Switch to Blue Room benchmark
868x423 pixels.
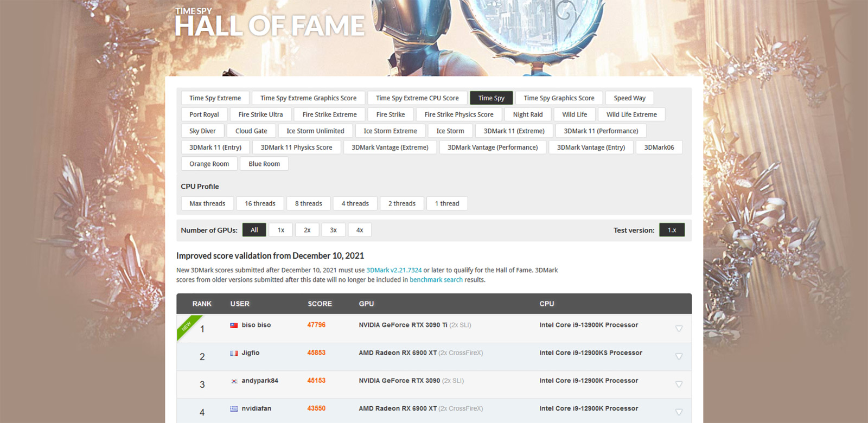tap(264, 164)
